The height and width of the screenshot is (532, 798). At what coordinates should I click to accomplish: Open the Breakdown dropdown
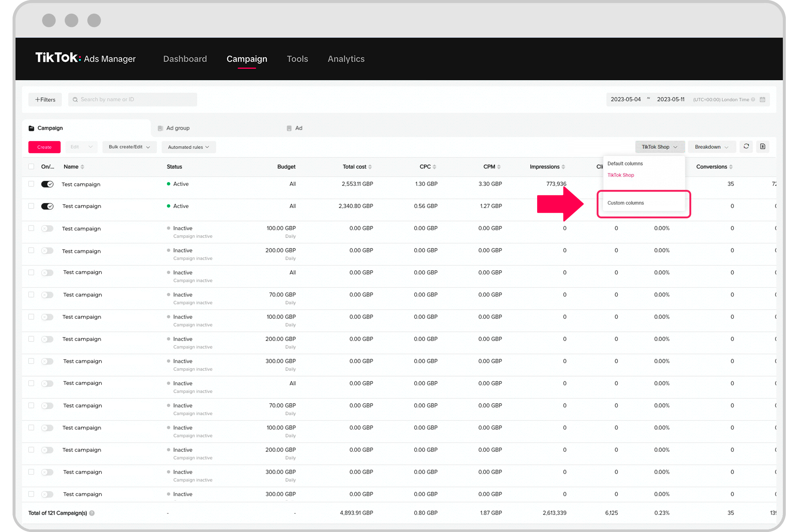(711, 147)
